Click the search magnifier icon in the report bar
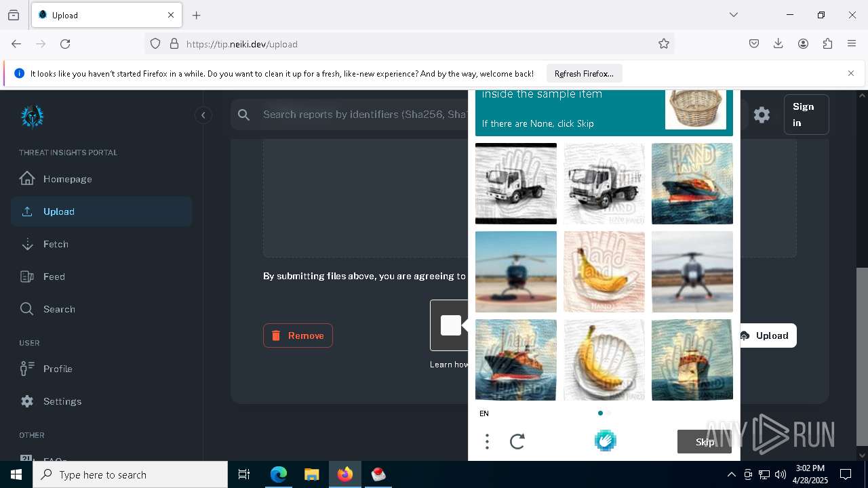868x488 pixels. [x=244, y=115]
